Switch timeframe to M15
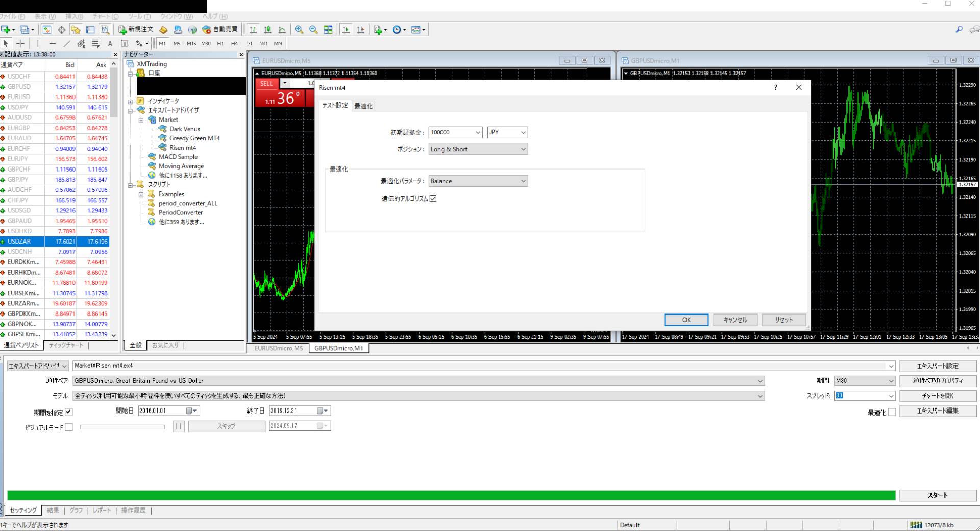 coord(191,43)
